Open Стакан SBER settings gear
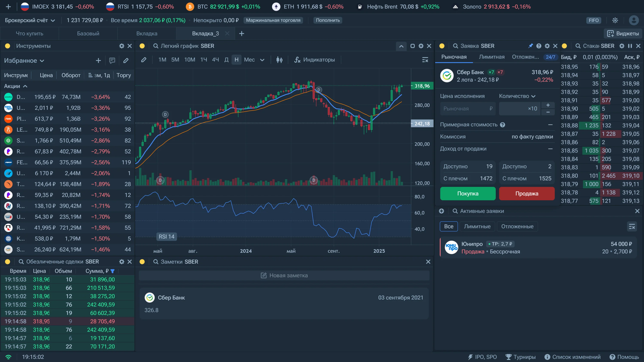The height and width of the screenshot is (362, 644). (622, 46)
